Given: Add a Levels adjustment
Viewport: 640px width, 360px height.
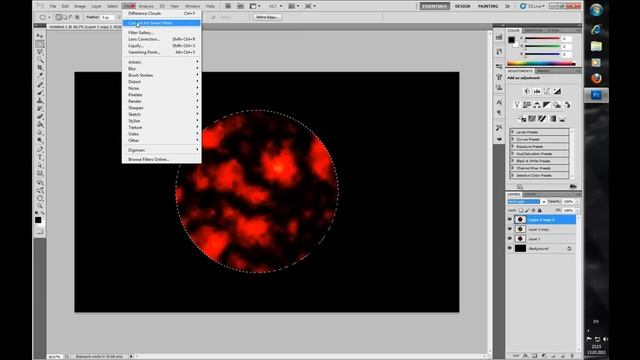Looking at the screenshot, I should coord(537,91).
